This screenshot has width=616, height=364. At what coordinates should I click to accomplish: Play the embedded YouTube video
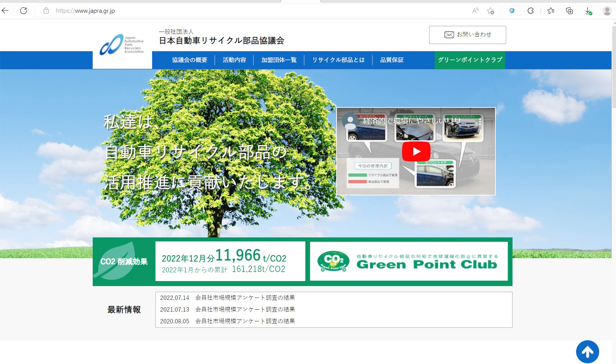pyautogui.click(x=416, y=151)
